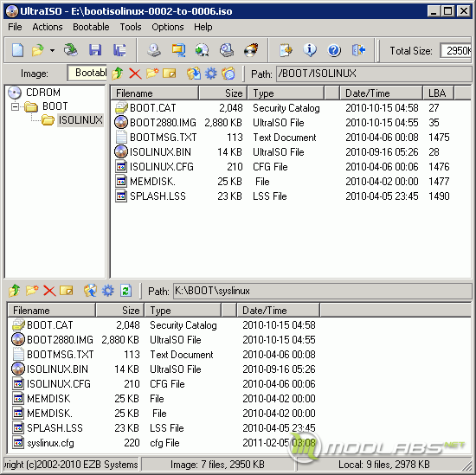Select the ISOLINUX folder in the tree

click(80, 120)
